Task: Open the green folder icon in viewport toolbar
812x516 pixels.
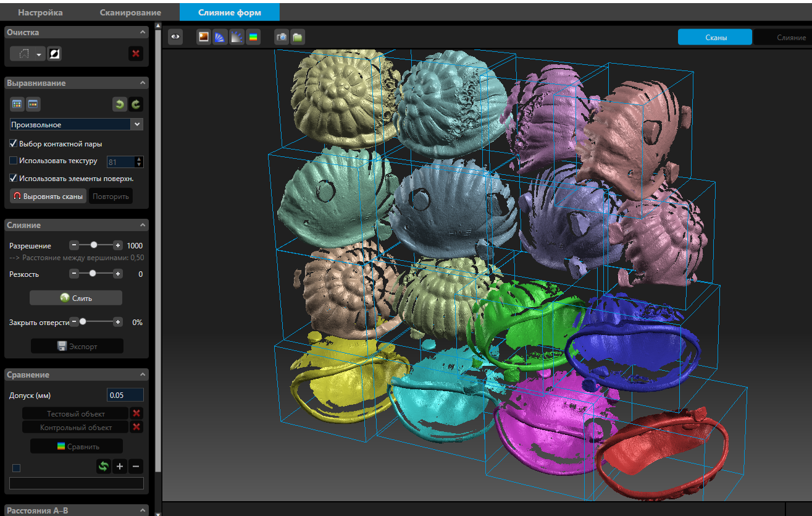Action: click(x=298, y=37)
